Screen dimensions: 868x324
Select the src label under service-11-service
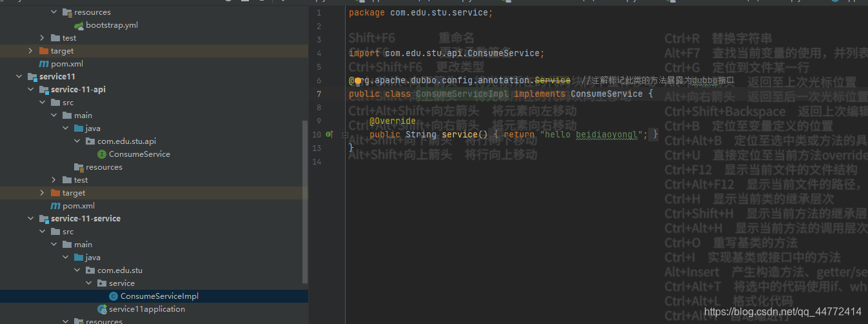coord(68,232)
